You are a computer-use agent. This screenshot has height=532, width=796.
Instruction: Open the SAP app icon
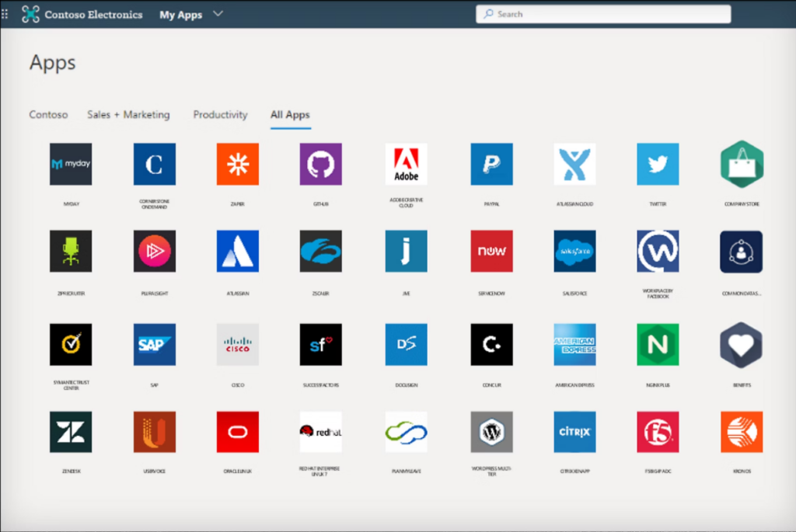(154, 344)
